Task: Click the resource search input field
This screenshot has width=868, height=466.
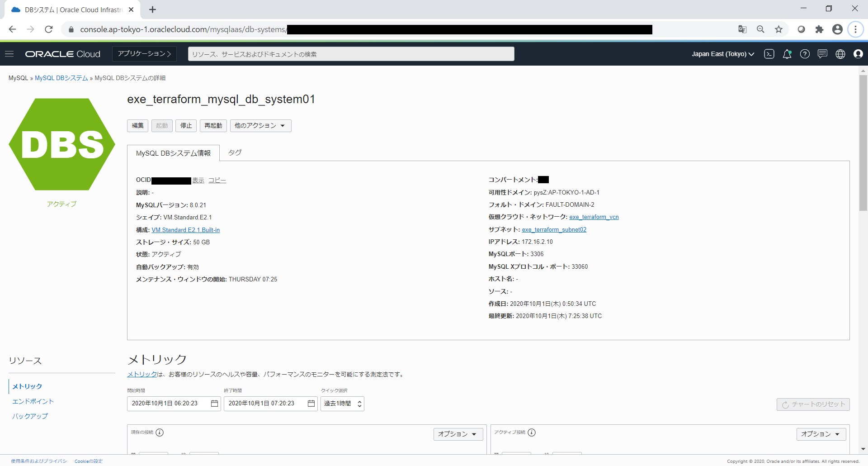Action: coord(351,54)
